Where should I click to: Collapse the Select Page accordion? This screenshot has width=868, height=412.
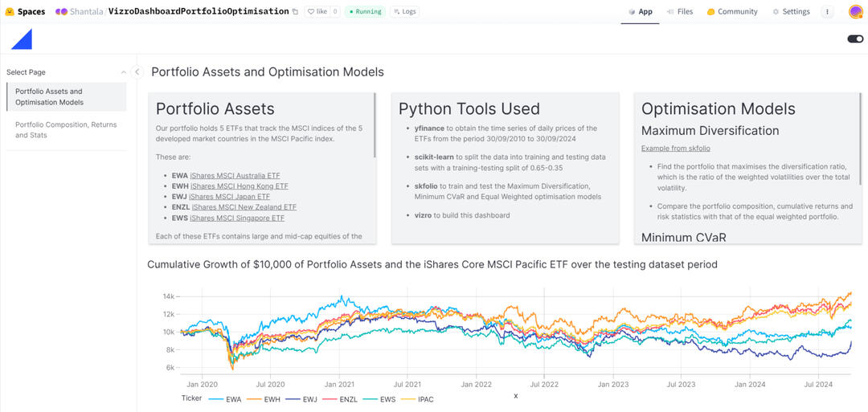pyautogui.click(x=123, y=72)
